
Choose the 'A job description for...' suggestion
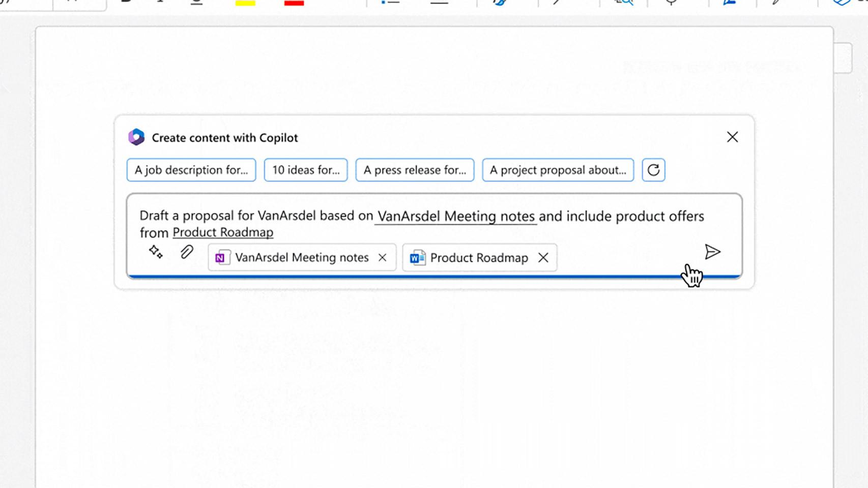tap(191, 170)
